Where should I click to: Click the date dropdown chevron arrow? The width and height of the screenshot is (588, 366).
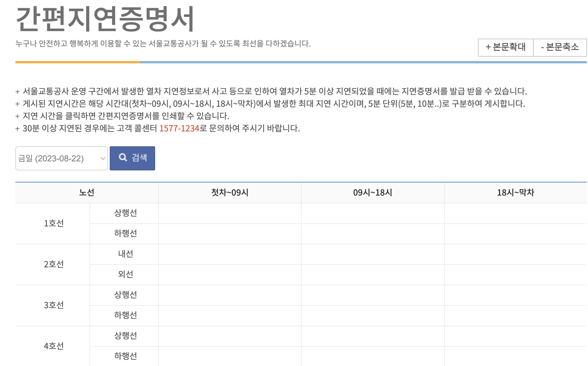coord(103,158)
